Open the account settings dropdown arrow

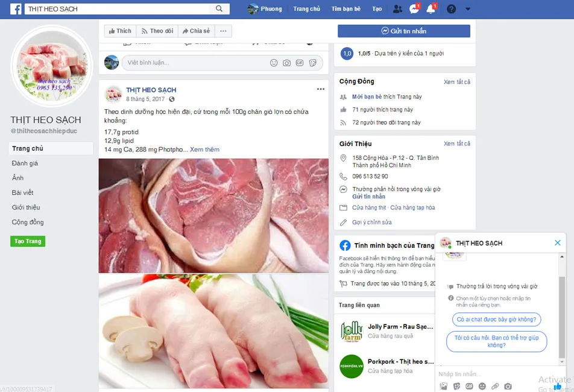pos(467,8)
